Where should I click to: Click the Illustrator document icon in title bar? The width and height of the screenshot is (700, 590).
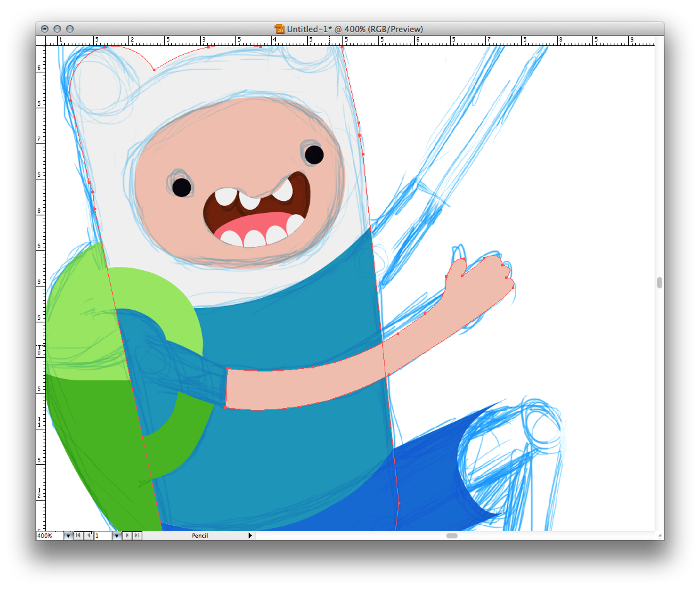click(x=279, y=29)
